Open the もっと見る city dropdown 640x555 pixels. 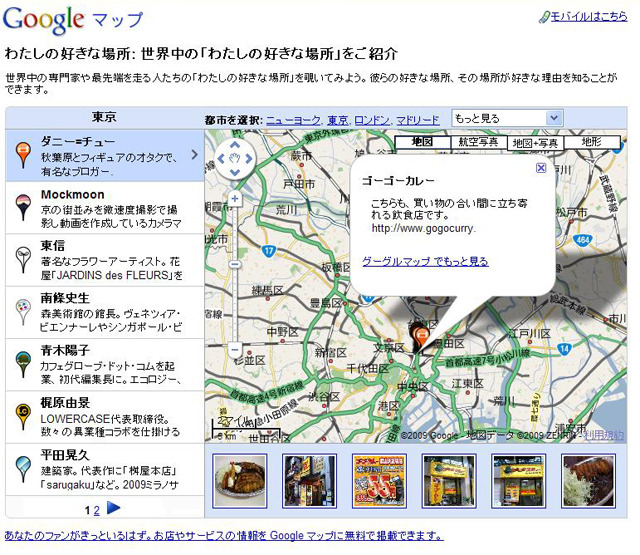click(x=507, y=118)
